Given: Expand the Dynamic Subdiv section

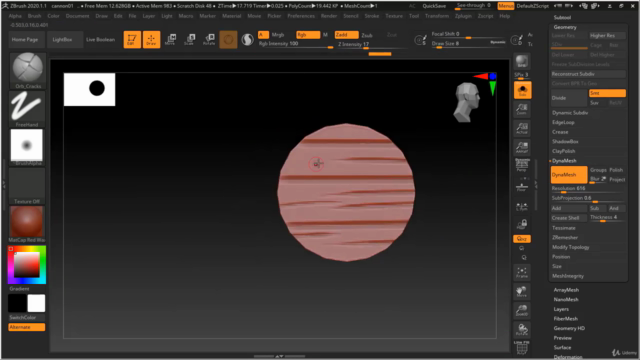Looking at the screenshot, I should click(570, 113).
